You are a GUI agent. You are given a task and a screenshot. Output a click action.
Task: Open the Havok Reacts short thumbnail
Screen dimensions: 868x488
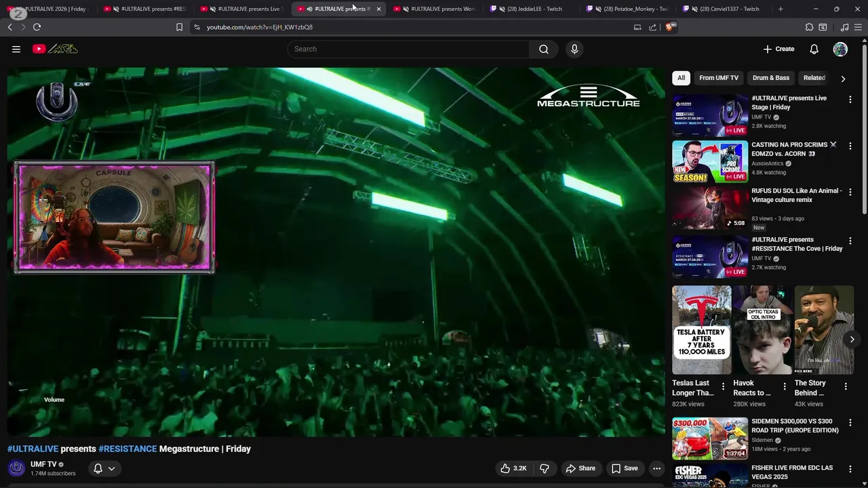tap(763, 330)
